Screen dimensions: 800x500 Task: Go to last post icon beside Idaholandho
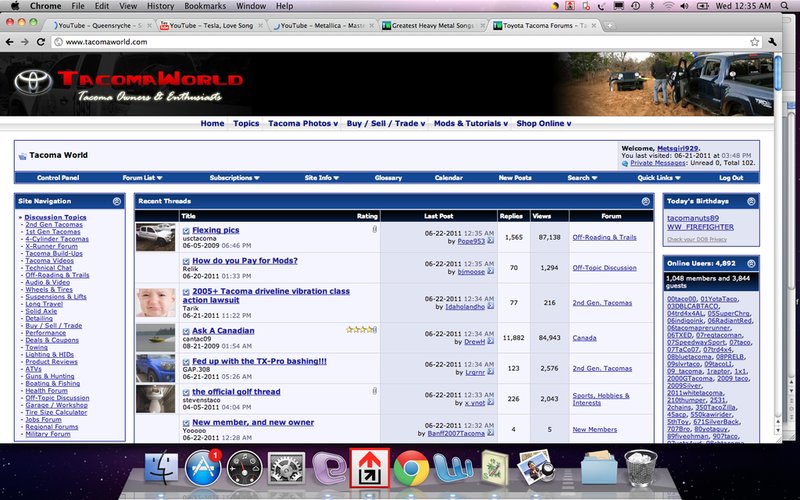coord(490,306)
